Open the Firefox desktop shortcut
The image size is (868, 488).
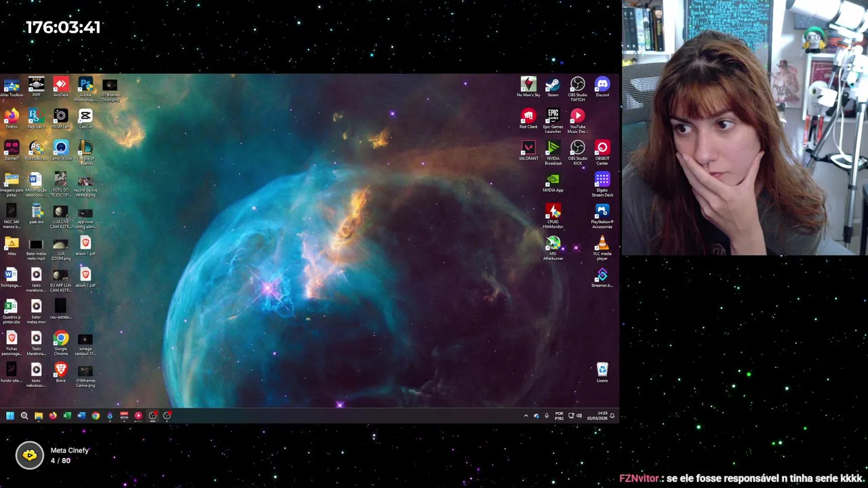point(12,119)
